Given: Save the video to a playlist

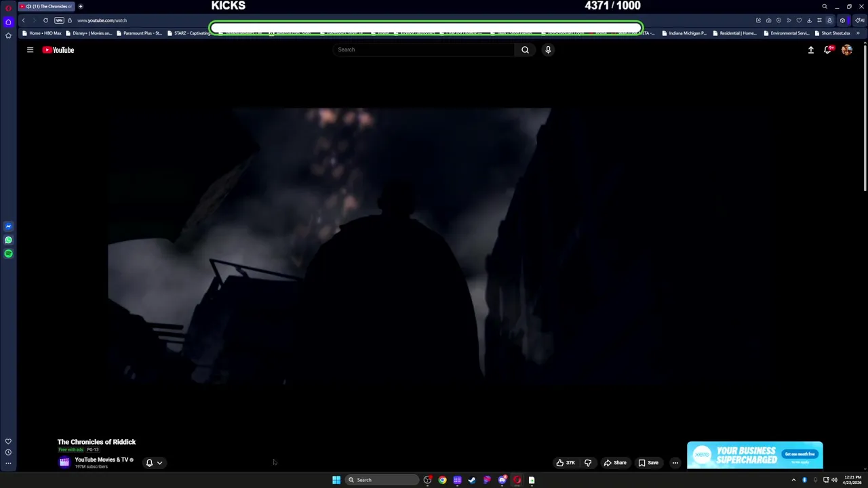Looking at the screenshot, I should click(x=648, y=463).
